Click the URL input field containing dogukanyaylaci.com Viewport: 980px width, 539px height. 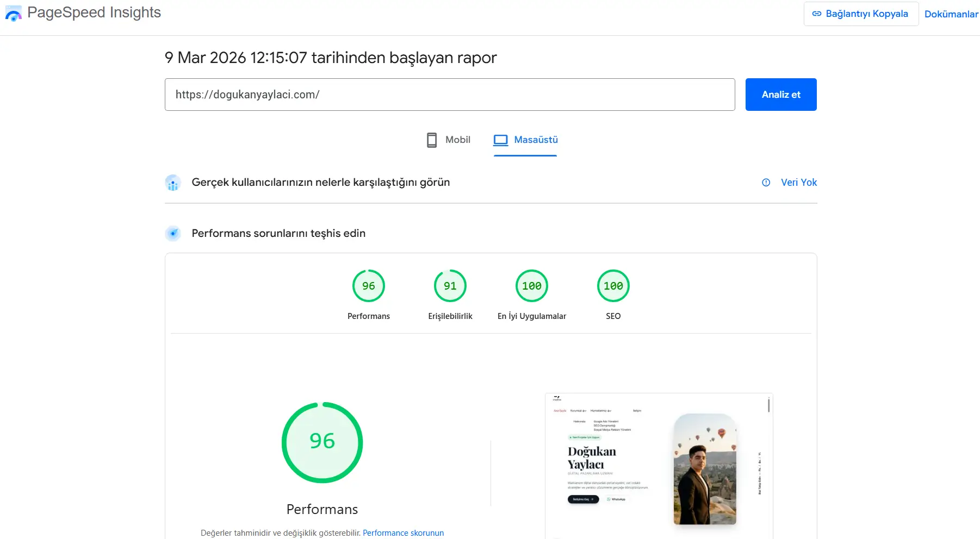point(450,95)
